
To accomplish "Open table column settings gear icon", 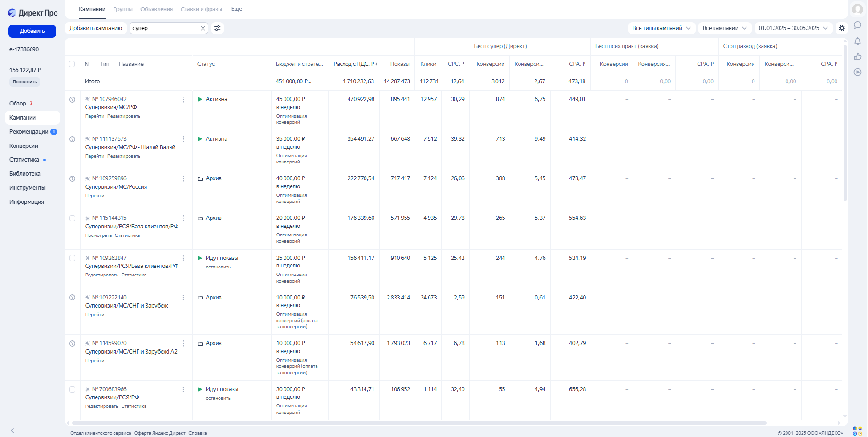I will tap(842, 28).
